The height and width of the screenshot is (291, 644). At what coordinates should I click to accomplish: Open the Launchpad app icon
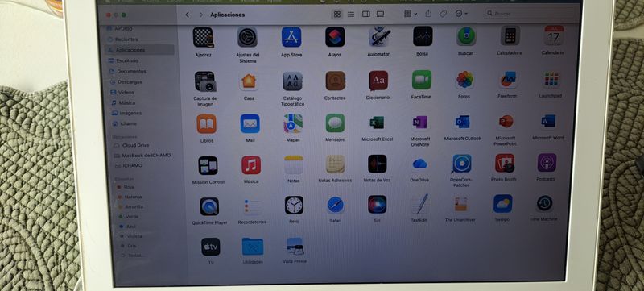coord(551,79)
